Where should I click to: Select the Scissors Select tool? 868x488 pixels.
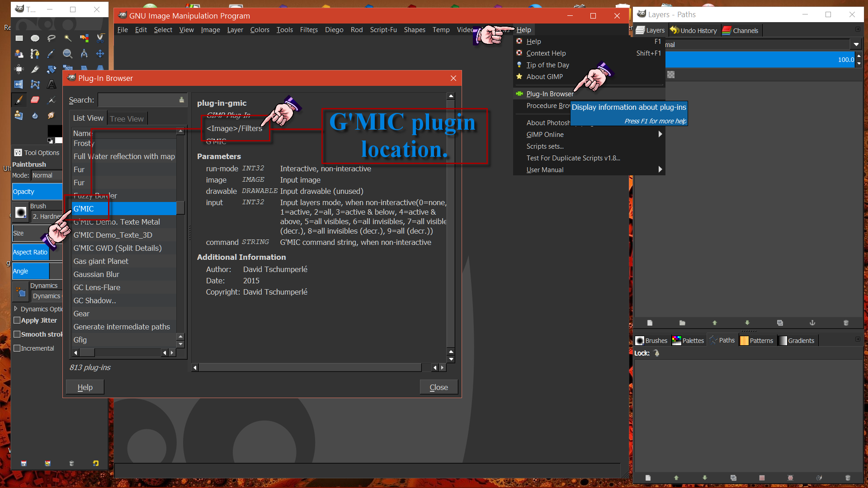[100, 38]
